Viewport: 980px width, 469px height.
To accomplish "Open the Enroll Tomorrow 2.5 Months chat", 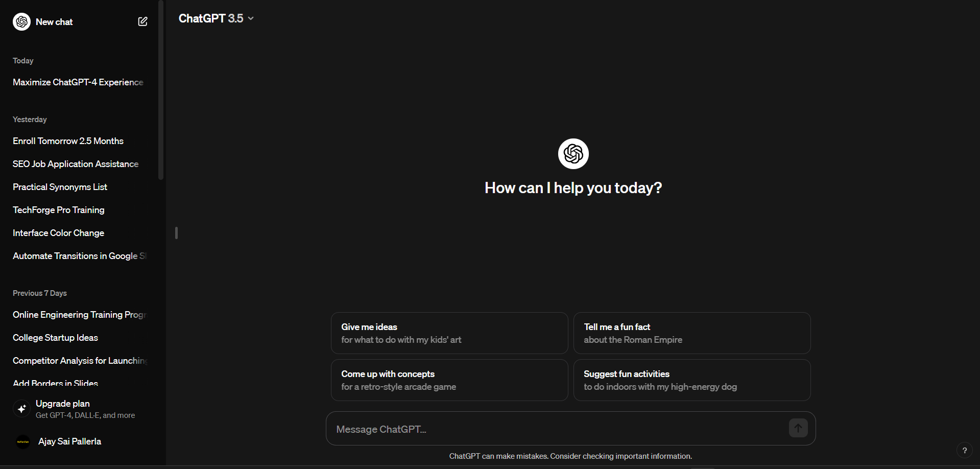I will click(68, 141).
